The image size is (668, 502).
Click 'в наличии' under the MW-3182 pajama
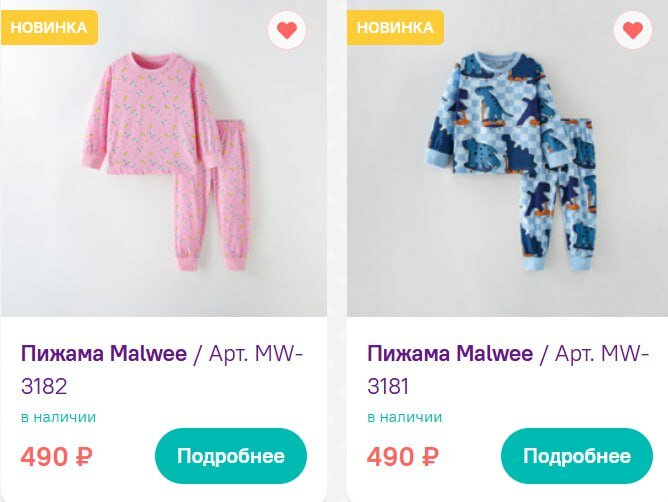[x=58, y=417]
